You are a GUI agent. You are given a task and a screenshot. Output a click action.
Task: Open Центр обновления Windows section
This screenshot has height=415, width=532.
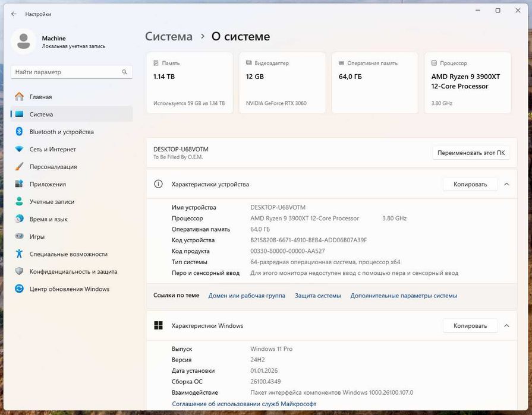tap(71, 289)
